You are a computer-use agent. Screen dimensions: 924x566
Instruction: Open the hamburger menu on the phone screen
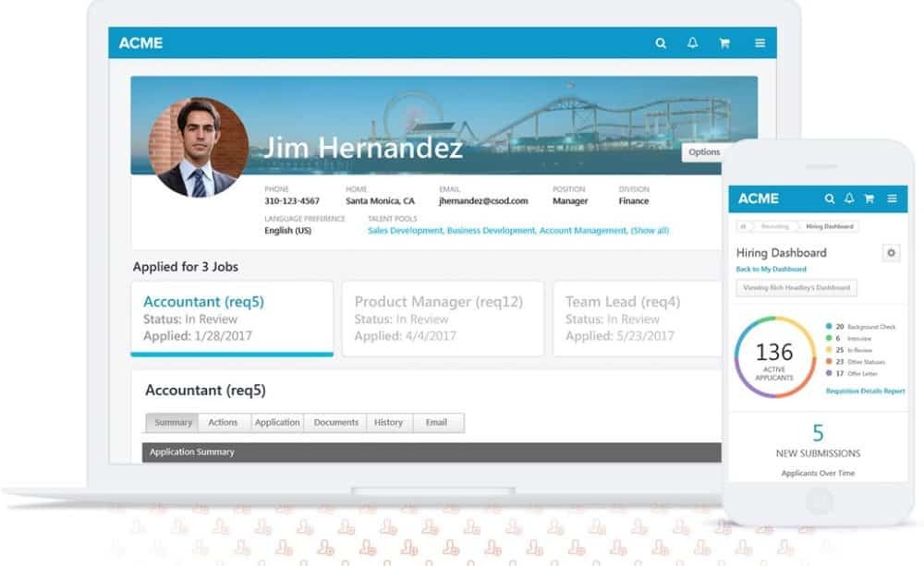(892, 199)
